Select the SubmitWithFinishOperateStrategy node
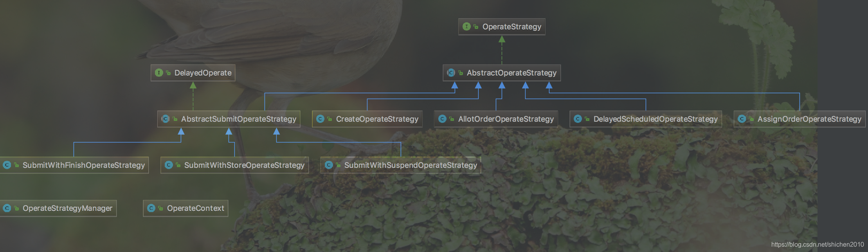The height and width of the screenshot is (252, 868). (x=74, y=165)
